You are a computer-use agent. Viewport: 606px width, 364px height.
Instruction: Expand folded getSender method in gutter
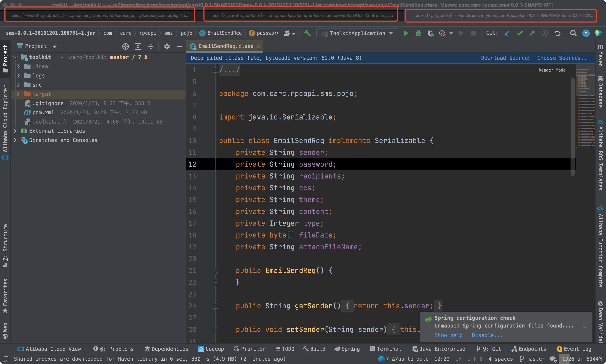pos(216,306)
